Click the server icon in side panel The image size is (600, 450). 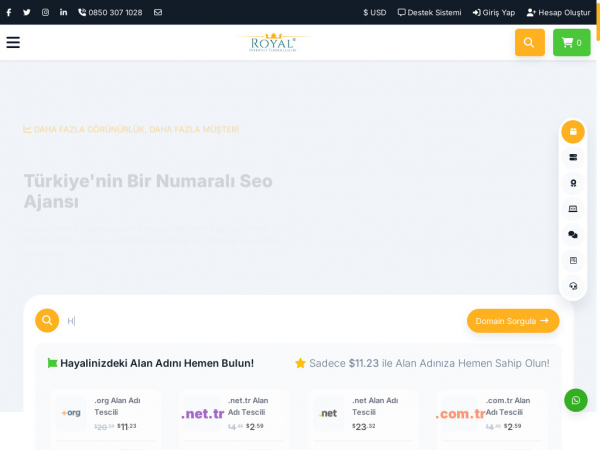pos(573,157)
